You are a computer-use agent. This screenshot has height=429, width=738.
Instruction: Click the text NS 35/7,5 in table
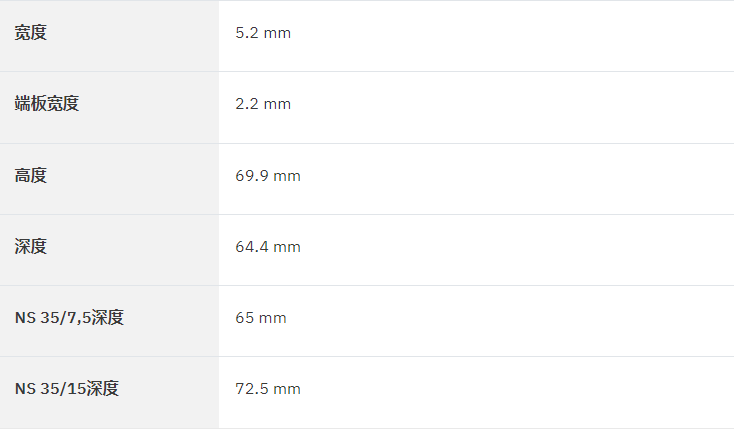[53, 318]
